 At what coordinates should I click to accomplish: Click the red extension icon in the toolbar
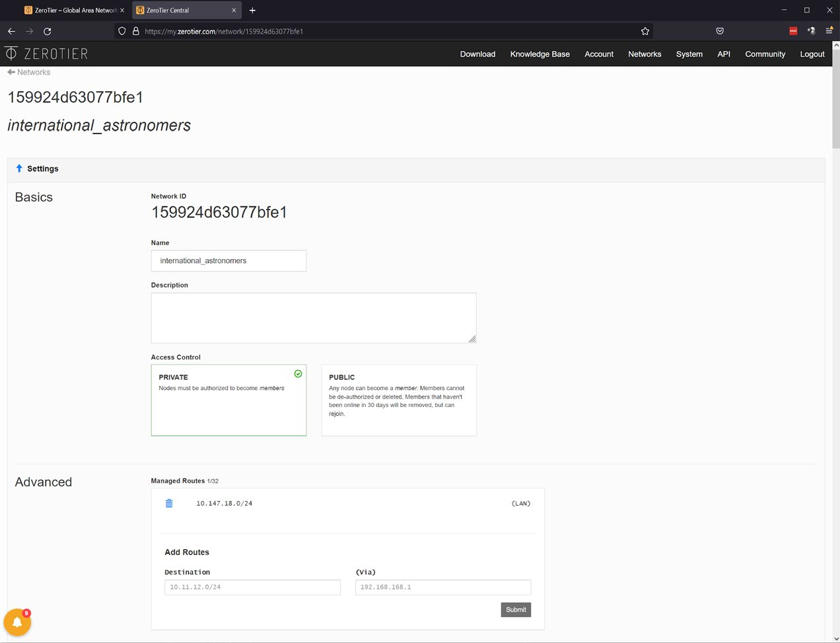(793, 31)
